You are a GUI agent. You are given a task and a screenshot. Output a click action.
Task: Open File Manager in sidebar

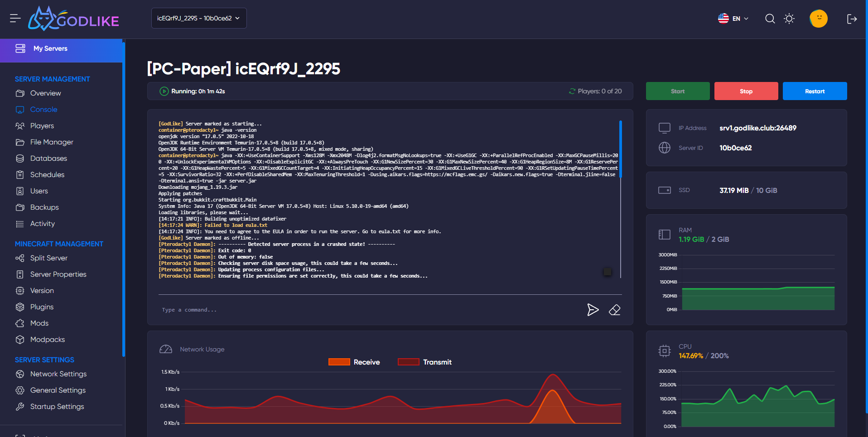coord(52,142)
